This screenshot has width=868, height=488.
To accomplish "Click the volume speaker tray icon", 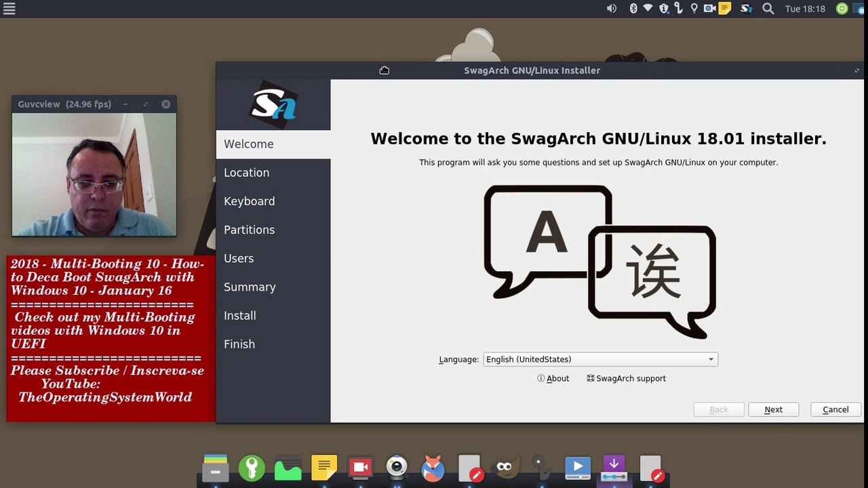I will tap(611, 9).
